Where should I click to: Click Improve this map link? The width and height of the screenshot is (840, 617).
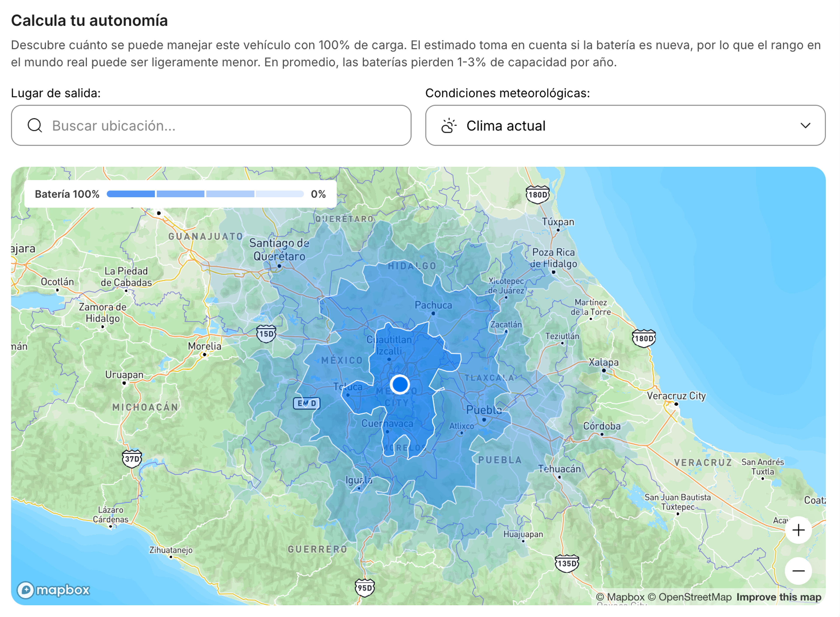click(779, 597)
